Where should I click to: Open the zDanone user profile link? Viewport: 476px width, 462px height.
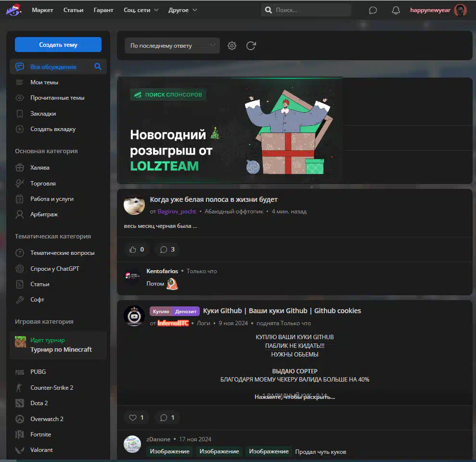[x=158, y=439]
